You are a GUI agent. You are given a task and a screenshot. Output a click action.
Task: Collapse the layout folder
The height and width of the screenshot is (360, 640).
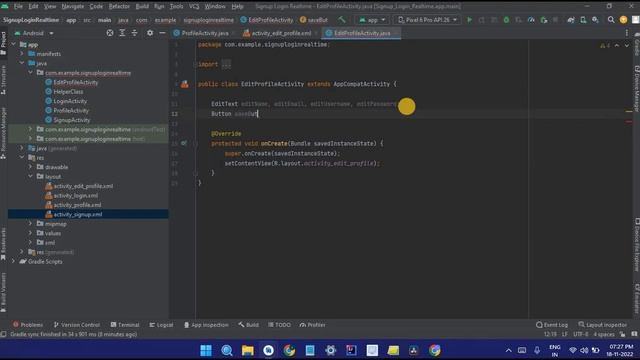(x=30, y=176)
